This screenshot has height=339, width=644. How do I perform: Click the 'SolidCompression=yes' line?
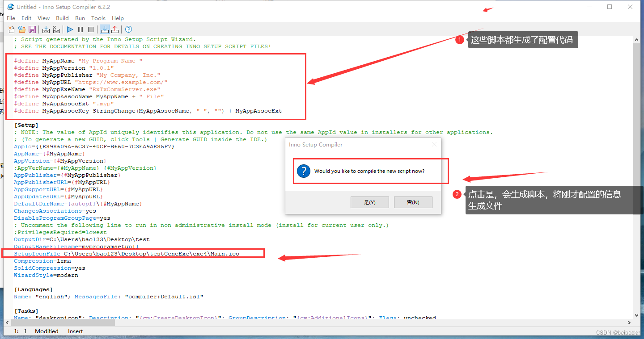tap(50, 268)
